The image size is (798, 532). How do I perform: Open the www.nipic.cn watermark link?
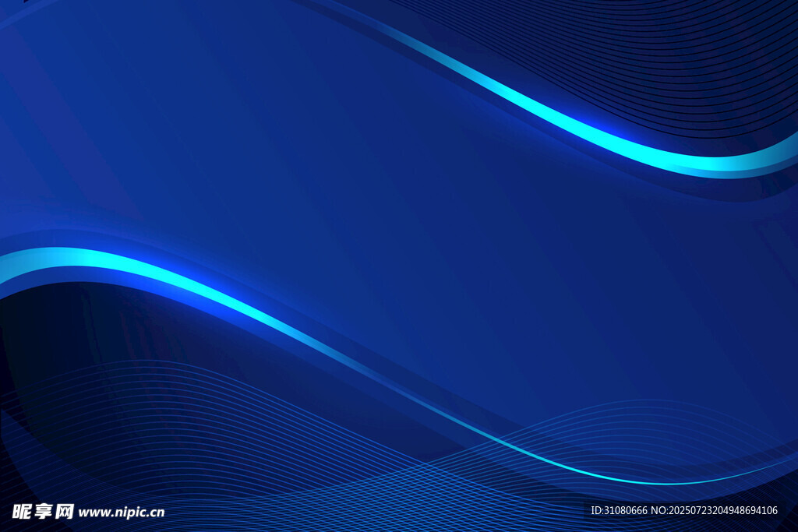(x=122, y=512)
